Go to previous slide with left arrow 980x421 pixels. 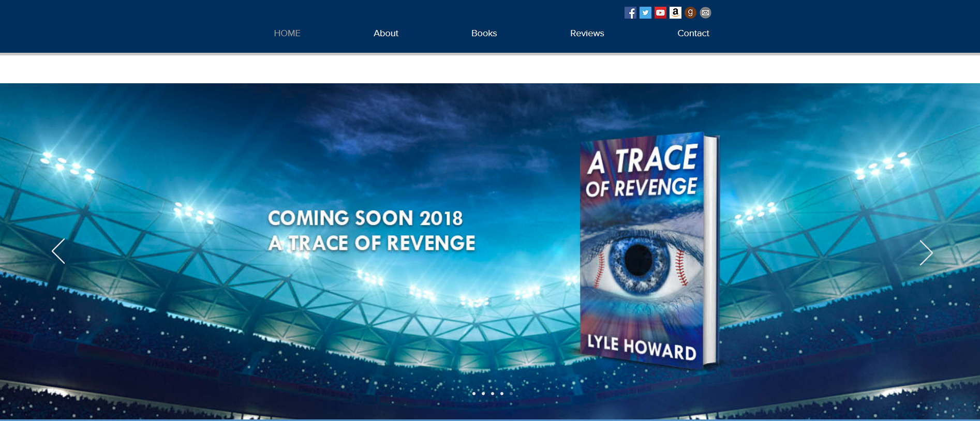58,251
